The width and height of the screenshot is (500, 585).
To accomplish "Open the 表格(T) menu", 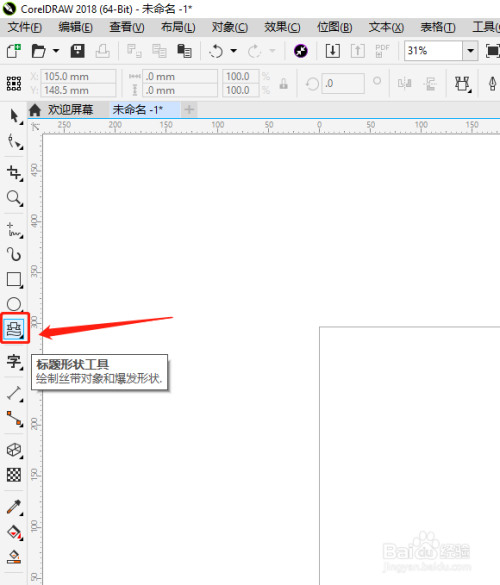I will (x=438, y=27).
